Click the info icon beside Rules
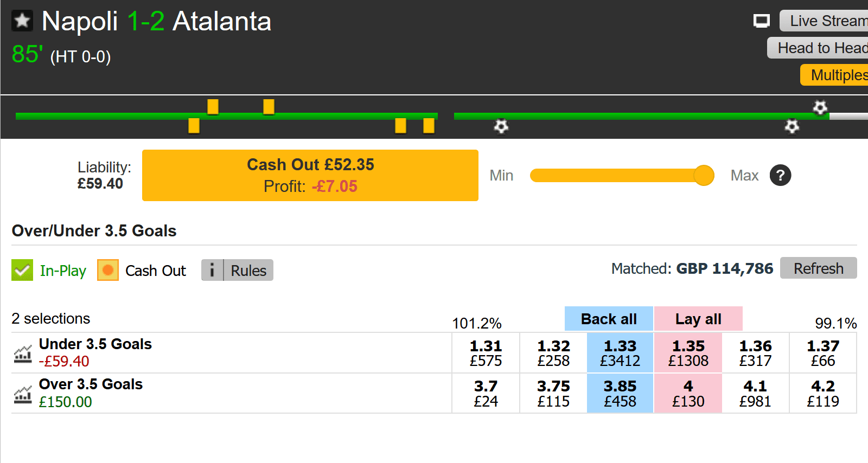Viewport: 868px width, 463px height. (212, 270)
